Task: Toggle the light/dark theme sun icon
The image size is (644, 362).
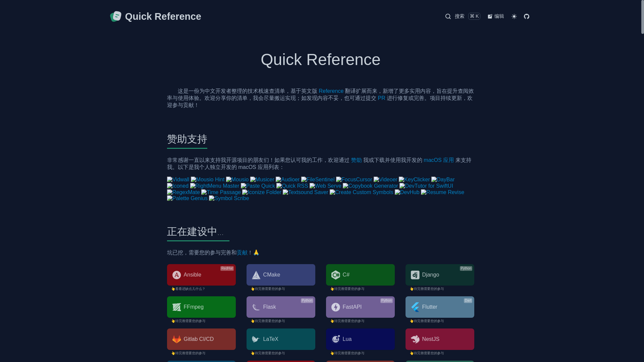Action: (x=514, y=16)
